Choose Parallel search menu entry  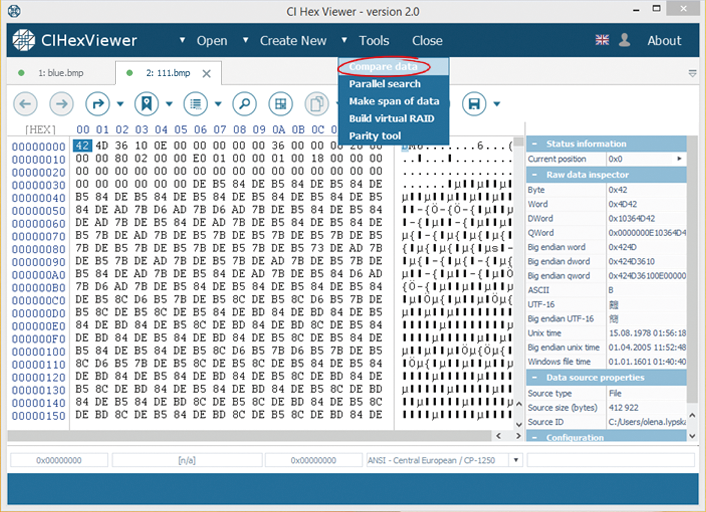(x=394, y=84)
